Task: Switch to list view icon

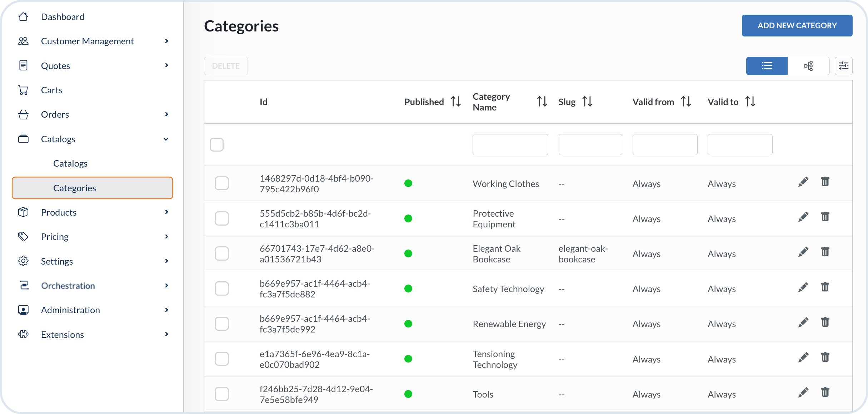Action: 767,66
